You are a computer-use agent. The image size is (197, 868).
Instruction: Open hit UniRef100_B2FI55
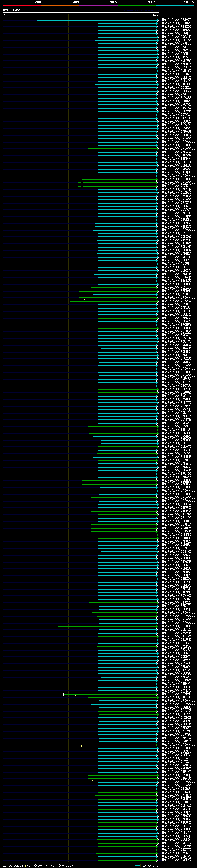tap(177, 40)
